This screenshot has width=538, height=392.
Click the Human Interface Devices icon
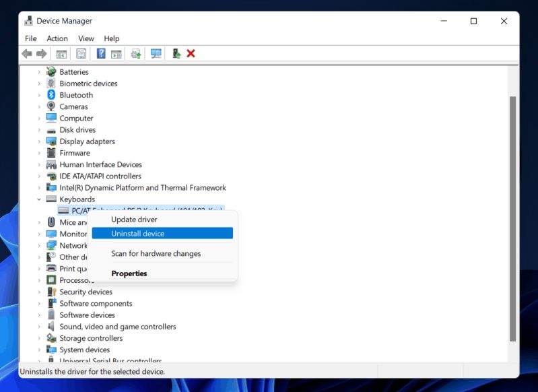(51, 164)
